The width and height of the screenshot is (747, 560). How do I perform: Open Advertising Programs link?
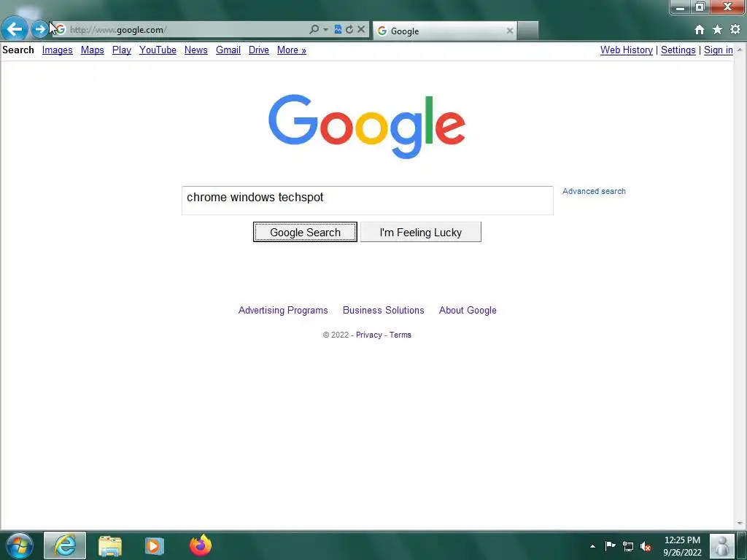pos(283,310)
